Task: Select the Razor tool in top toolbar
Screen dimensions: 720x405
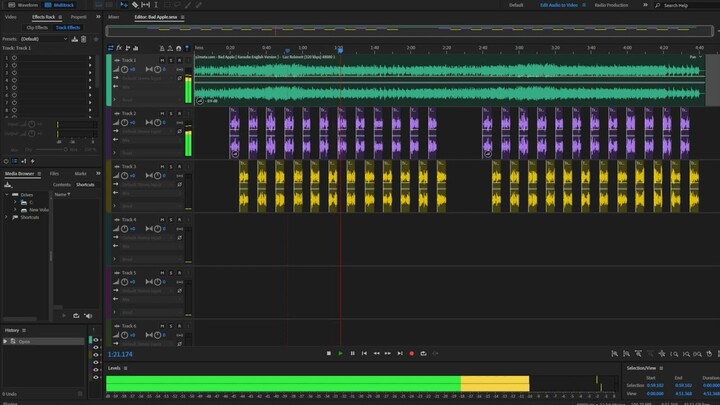Action: (x=135, y=5)
